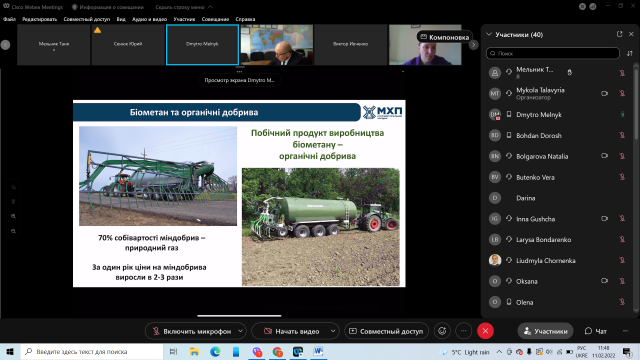Click Windows Start button
This screenshot has height=360, width=640.
pos(10,351)
